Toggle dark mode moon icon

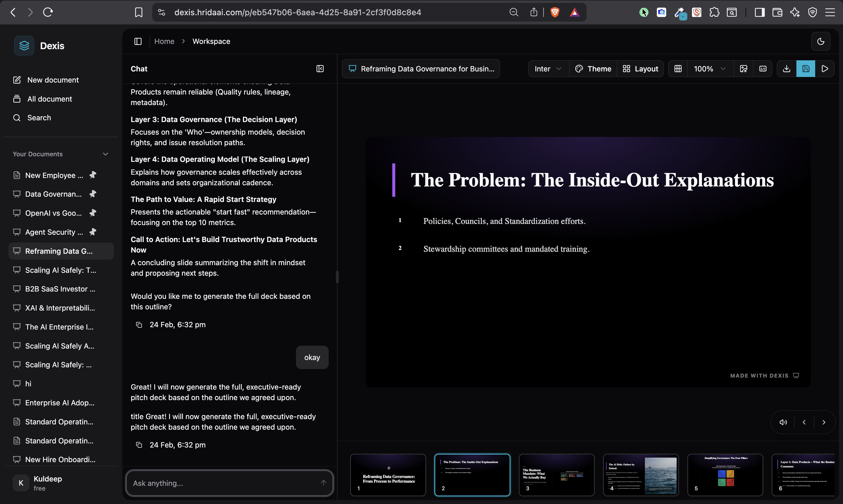coord(820,42)
